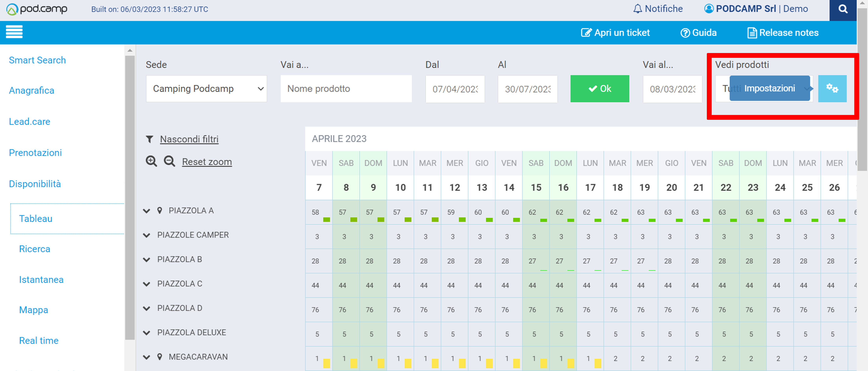
Task: Open Notifiche bell icon
Action: click(637, 9)
